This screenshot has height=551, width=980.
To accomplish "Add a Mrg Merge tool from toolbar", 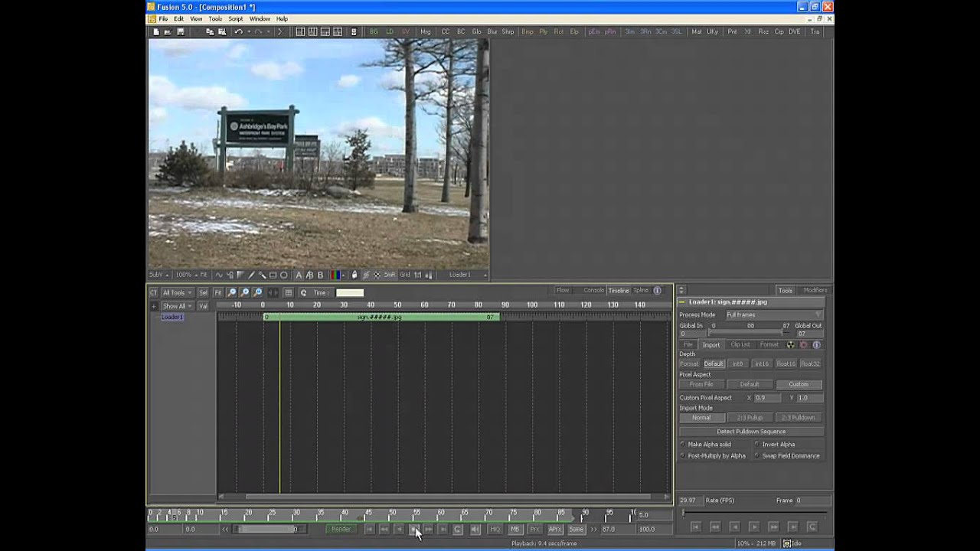I will 426,31.
